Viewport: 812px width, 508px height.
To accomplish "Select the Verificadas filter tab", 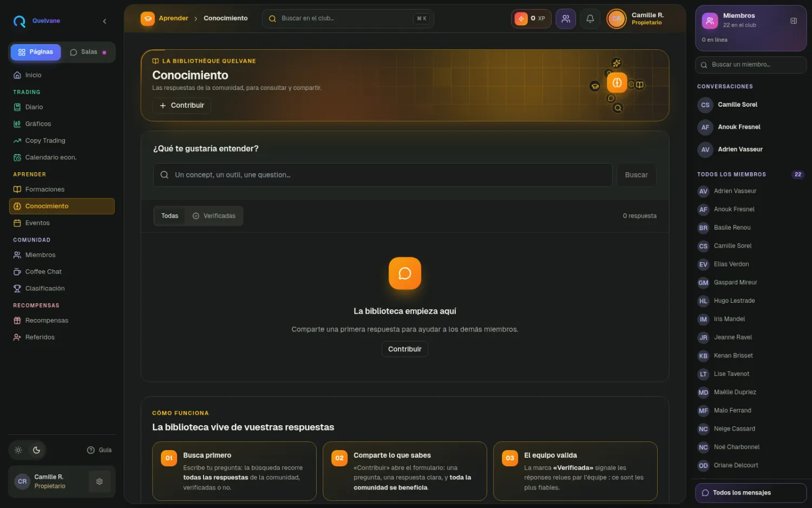I will 214,216.
